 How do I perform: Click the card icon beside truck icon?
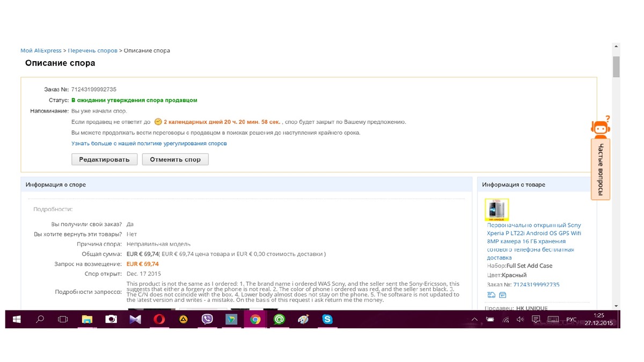503,295
